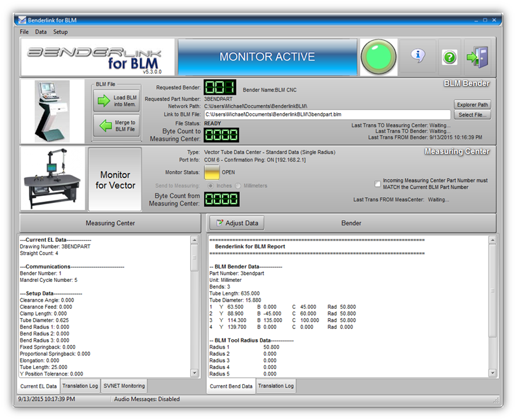The height and width of the screenshot is (420, 516).
Task: Open the information speech bubble icon
Action: tap(418, 57)
